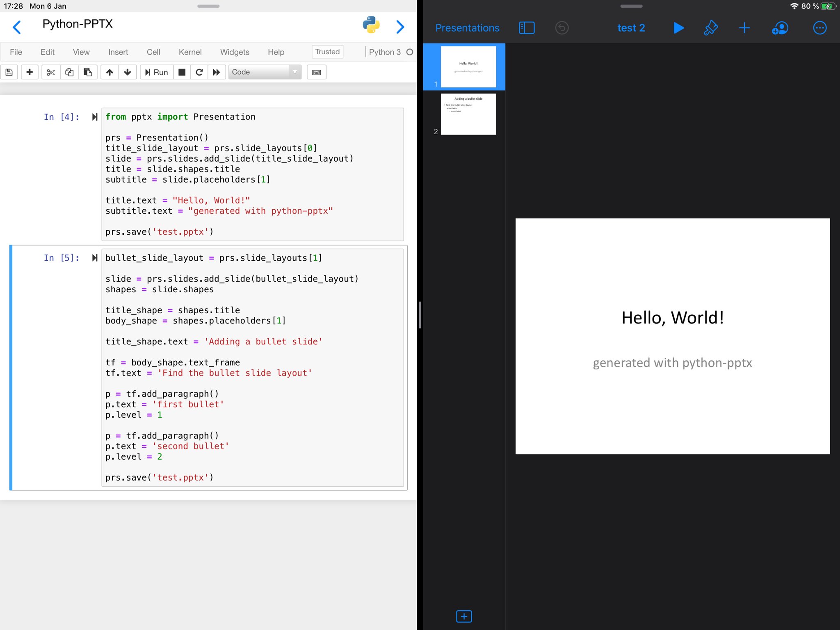
Task: Run cell In [5] with its play icon
Action: (x=95, y=258)
